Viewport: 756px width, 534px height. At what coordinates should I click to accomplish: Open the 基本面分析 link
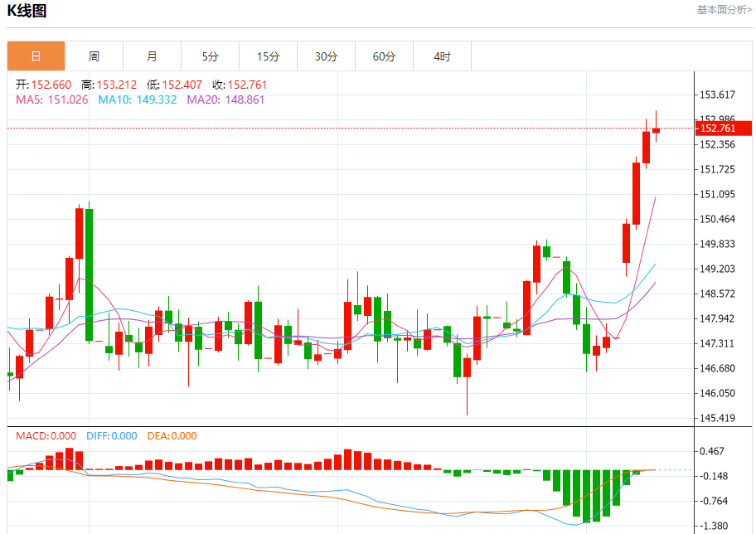click(724, 10)
